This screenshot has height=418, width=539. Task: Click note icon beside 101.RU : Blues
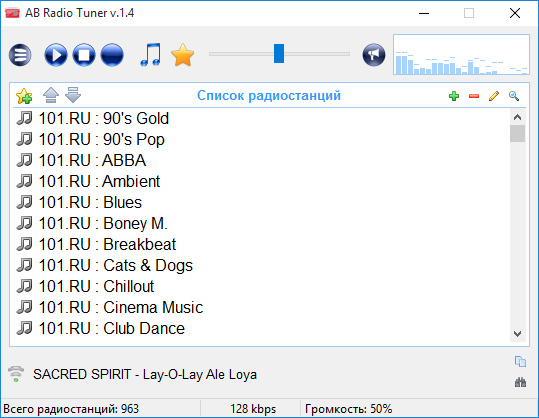tap(24, 202)
